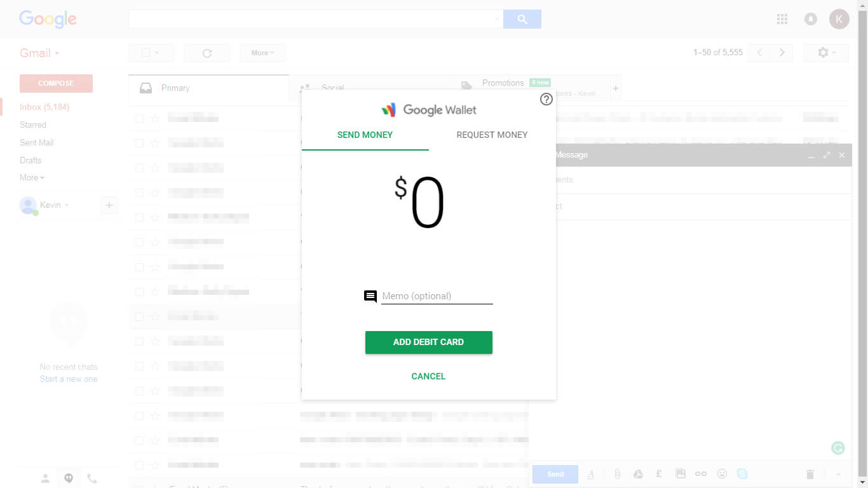Click CANCEL in Google Wallet dialog
Viewport: 868px width, 488px height.
(x=428, y=376)
